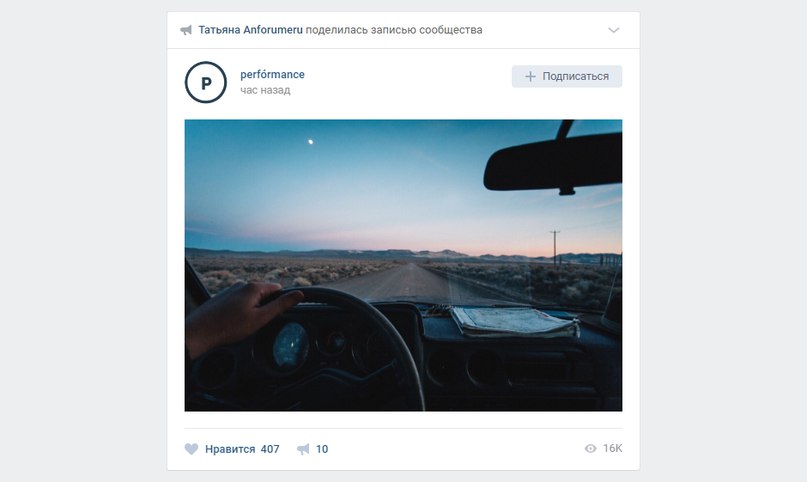The image size is (807, 482).
Task: Like the post with the heart icon
Action: tap(191, 449)
